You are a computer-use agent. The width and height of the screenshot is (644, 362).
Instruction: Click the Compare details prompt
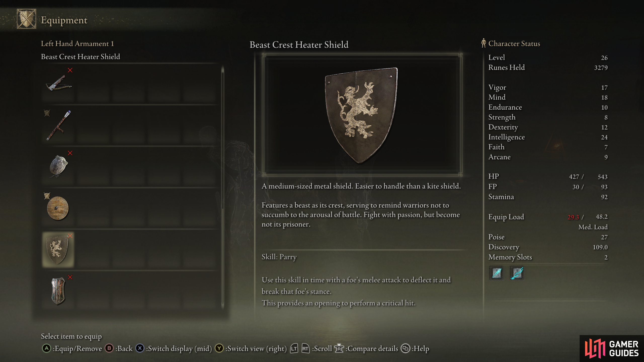tap(367, 348)
